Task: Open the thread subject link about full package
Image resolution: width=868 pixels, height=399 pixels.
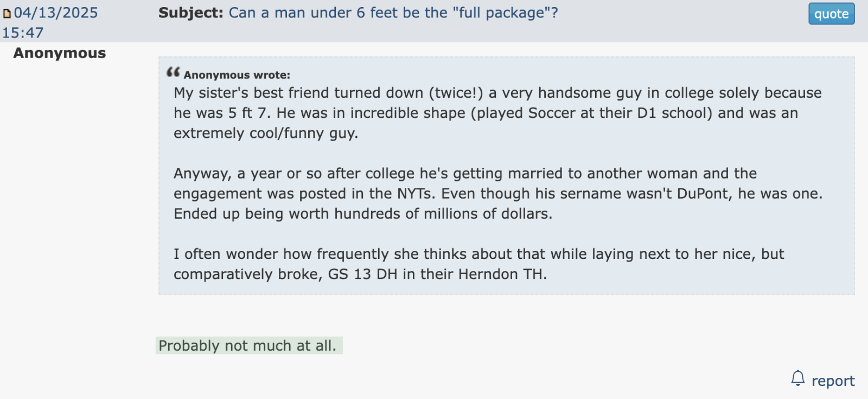Action: 393,12
